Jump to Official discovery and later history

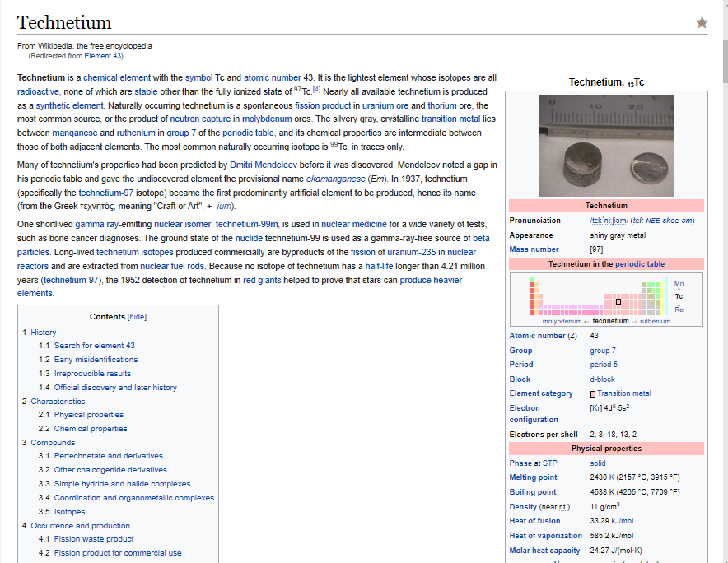(x=115, y=387)
